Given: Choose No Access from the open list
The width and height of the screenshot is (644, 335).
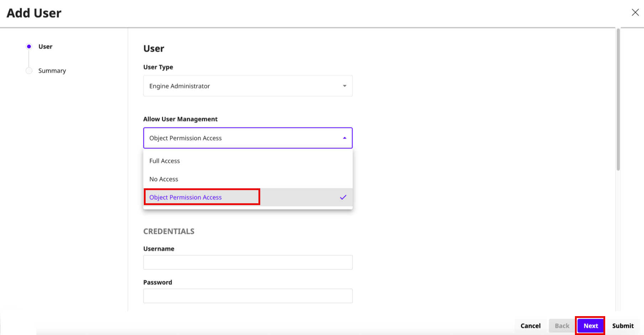Looking at the screenshot, I should 163,179.
